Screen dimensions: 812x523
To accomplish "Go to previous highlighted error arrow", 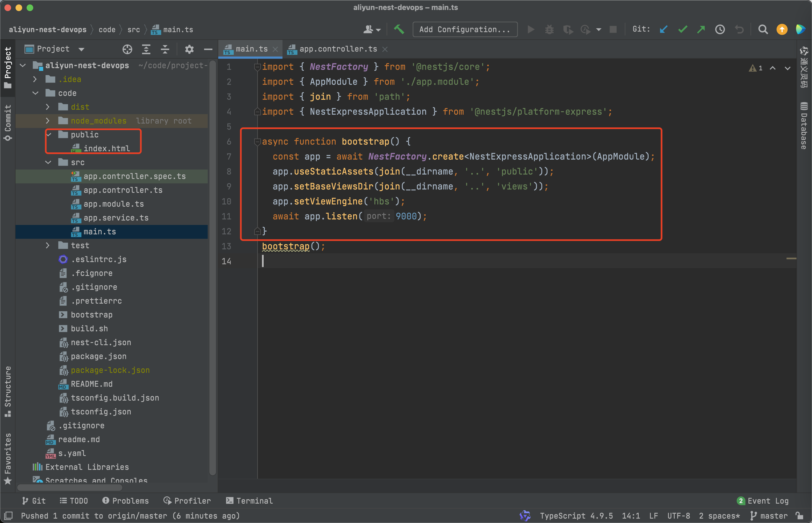I will tap(773, 68).
